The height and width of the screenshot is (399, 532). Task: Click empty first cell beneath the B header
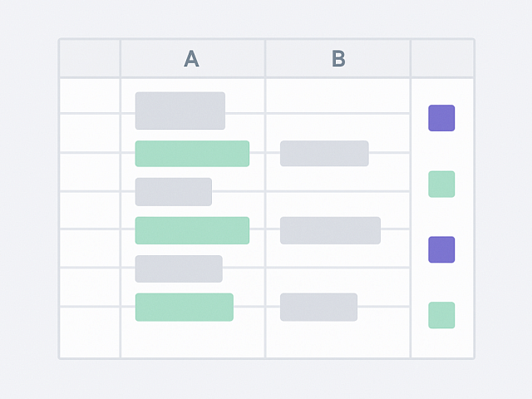click(x=337, y=95)
